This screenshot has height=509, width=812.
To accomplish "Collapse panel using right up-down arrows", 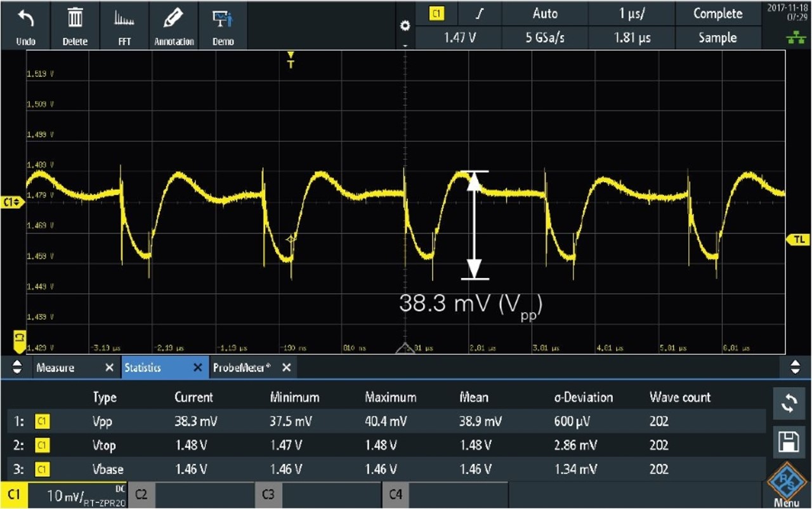I will click(794, 367).
